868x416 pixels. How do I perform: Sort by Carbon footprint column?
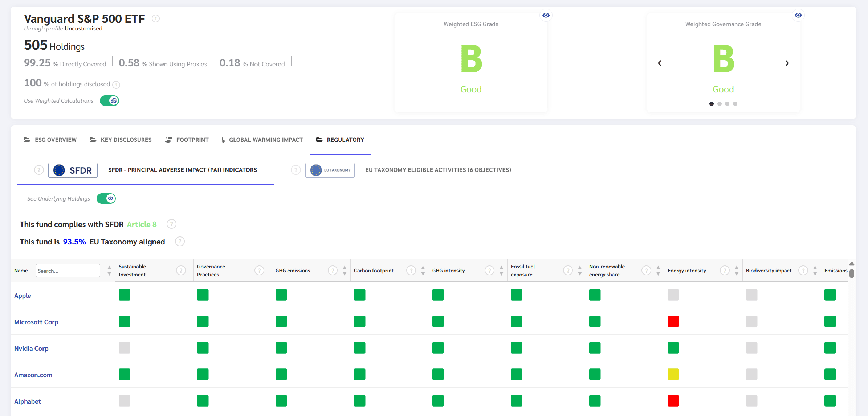[x=423, y=271]
